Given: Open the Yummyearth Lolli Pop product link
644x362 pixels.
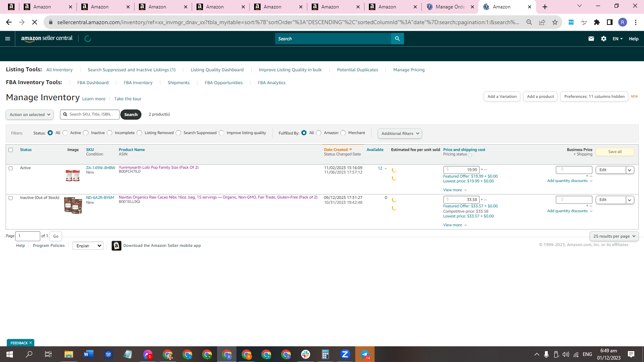Looking at the screenshot, I should tap(159, 168).
